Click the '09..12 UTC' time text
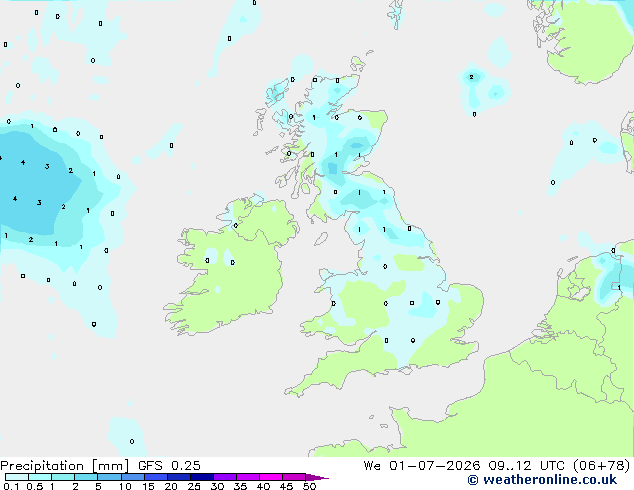The height and width of the screenshot is (490, 634). tap(526, 466)
